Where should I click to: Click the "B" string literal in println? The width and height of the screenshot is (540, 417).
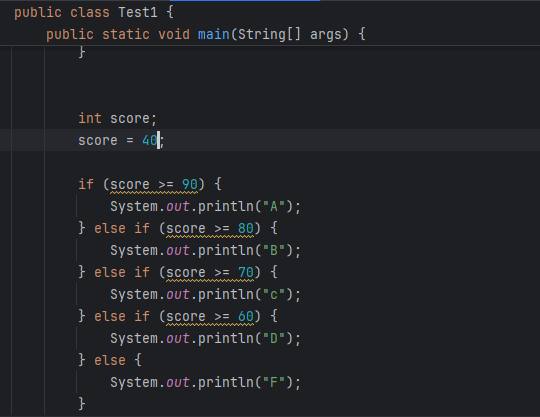(274, 251)
